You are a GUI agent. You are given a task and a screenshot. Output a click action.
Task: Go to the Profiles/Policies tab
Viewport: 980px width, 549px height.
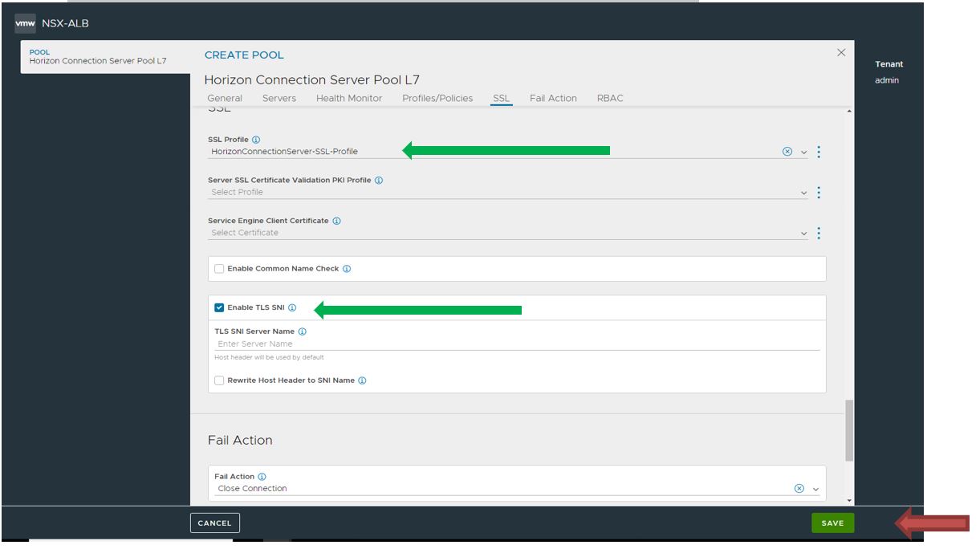[x=437, y=98]
